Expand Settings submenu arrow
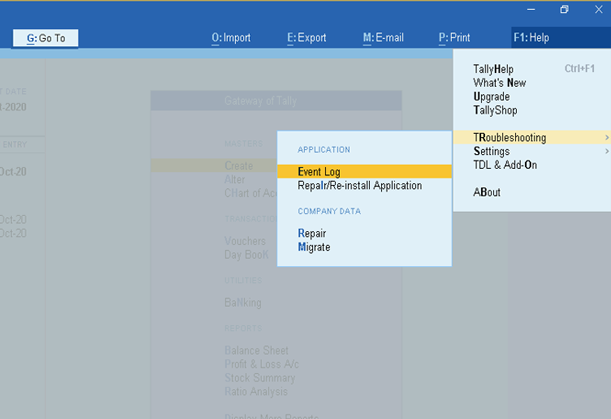Screen dimensions: 611x419 (x=607, y=151)
